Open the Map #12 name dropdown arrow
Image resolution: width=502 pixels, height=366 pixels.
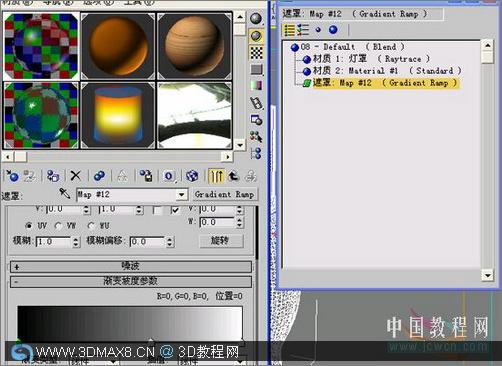pyautogui.click(x=181, y=194)
